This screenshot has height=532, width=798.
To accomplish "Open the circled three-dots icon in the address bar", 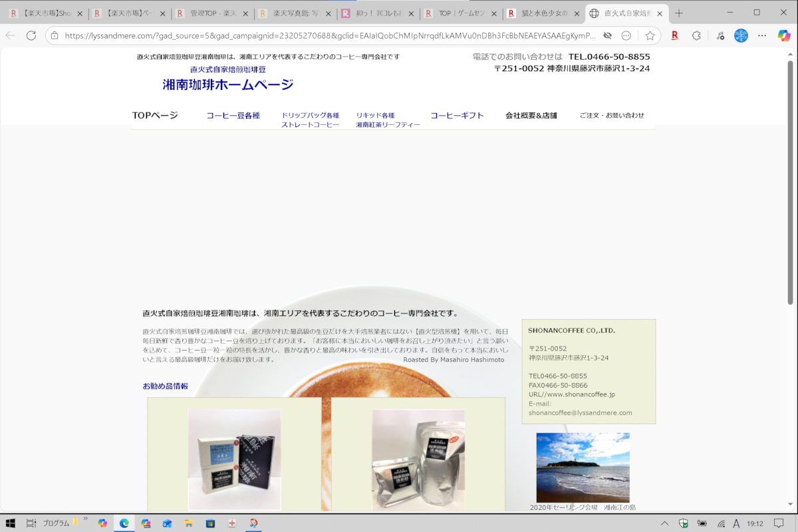I will (626, 36).
